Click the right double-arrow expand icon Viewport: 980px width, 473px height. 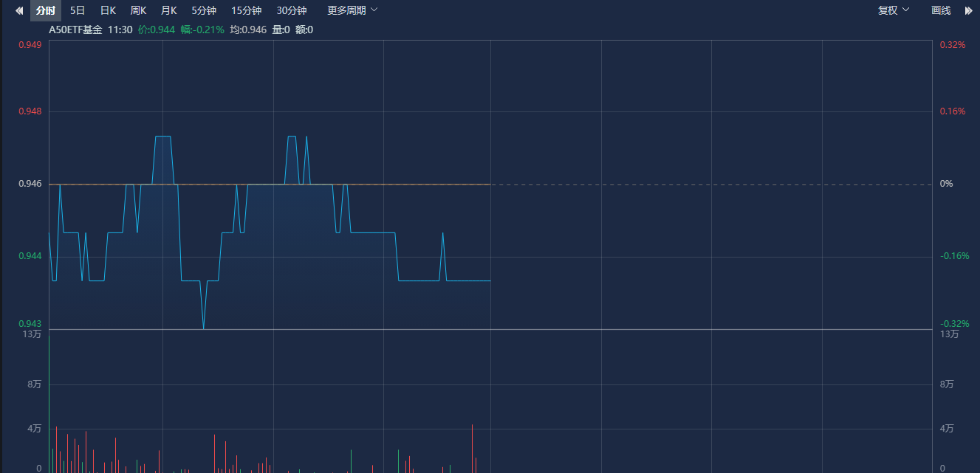[x=969, y=10]
